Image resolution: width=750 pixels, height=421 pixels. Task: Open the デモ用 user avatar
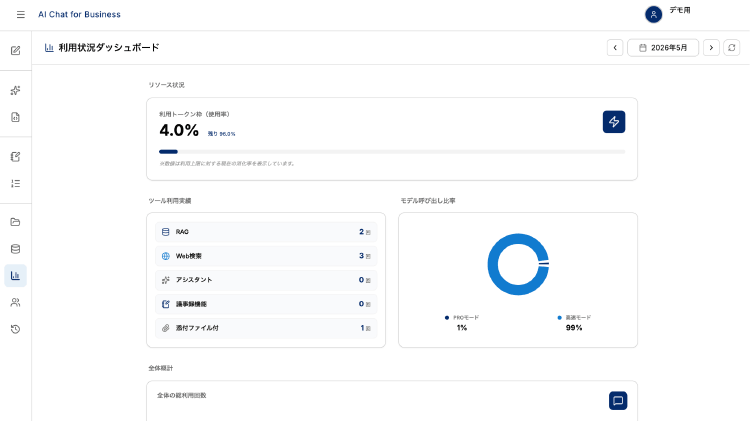tap(653, 14)
